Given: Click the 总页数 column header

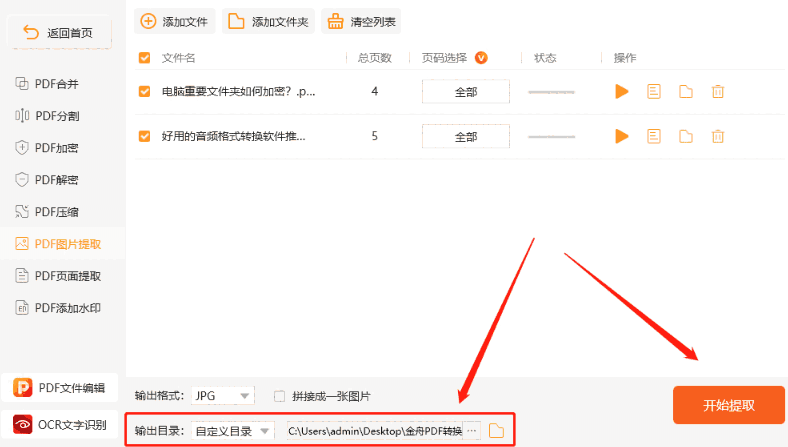Looking at the screenshot, I should (x=374, y=58).
